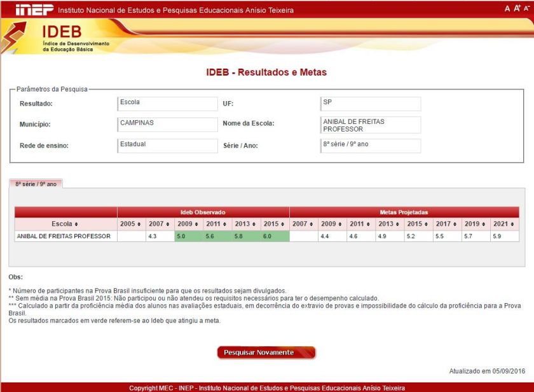534x392 pixels.
Task: Sort by 2005 Ideb Observado column
Action: 131,224
